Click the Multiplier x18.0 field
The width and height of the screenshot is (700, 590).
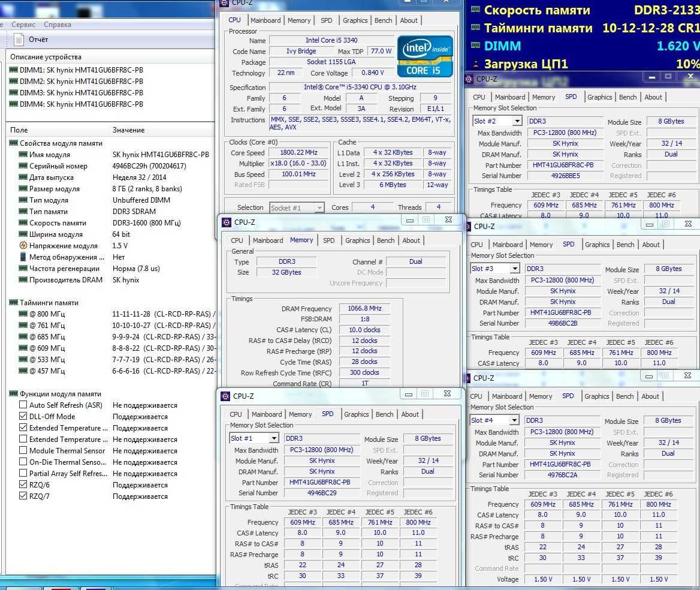click(298, 164)
